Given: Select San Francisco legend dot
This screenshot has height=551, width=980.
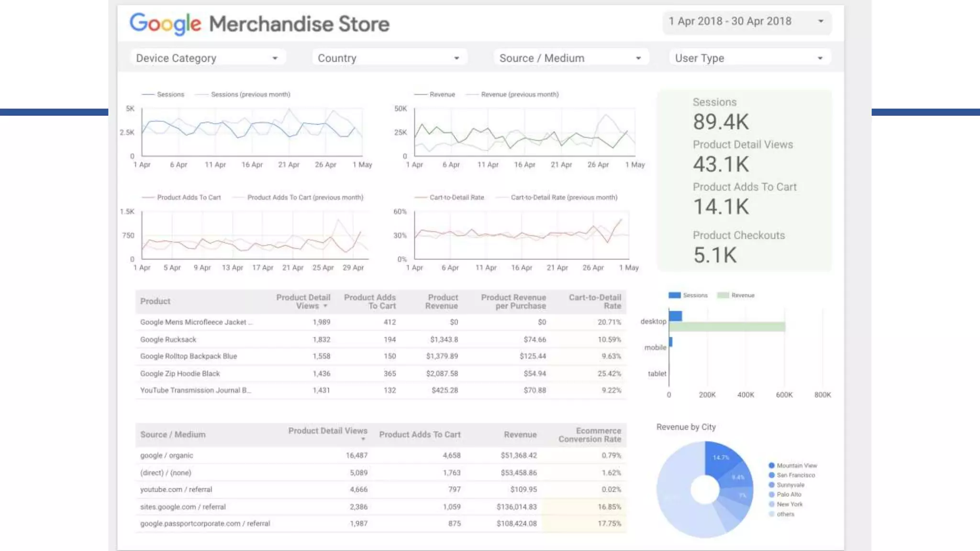Looking at the screenshot, I should [771, 475].
